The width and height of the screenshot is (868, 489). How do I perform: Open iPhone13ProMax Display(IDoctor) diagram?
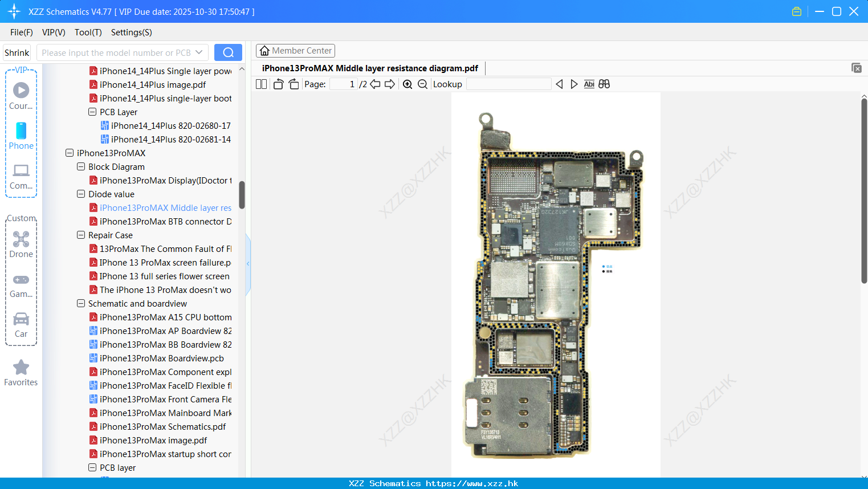[x=165, y=180]
